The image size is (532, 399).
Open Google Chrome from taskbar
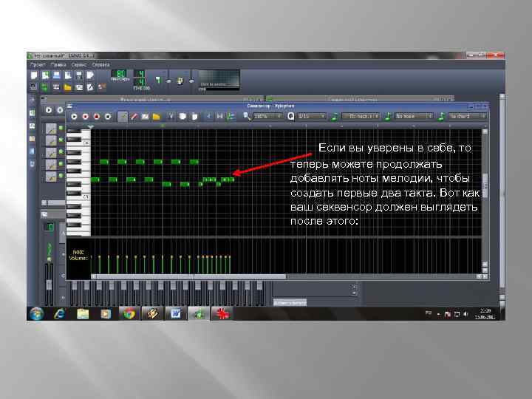[x=129, y=314]
